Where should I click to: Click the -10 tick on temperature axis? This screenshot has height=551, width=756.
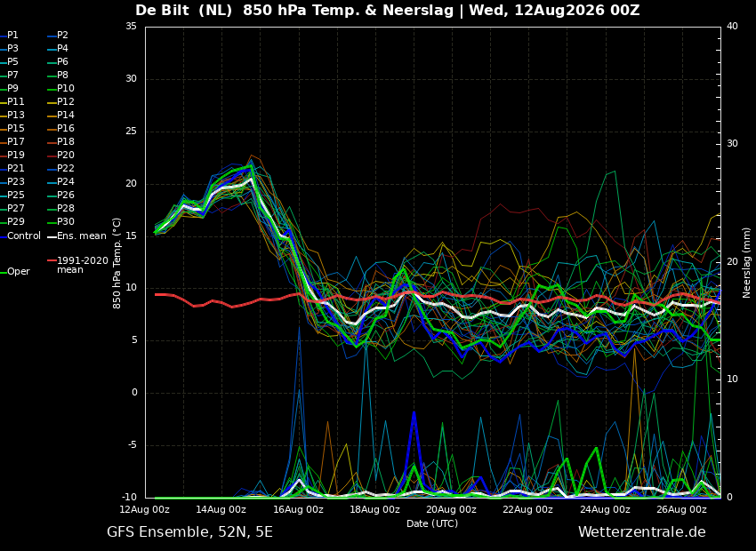129,497
